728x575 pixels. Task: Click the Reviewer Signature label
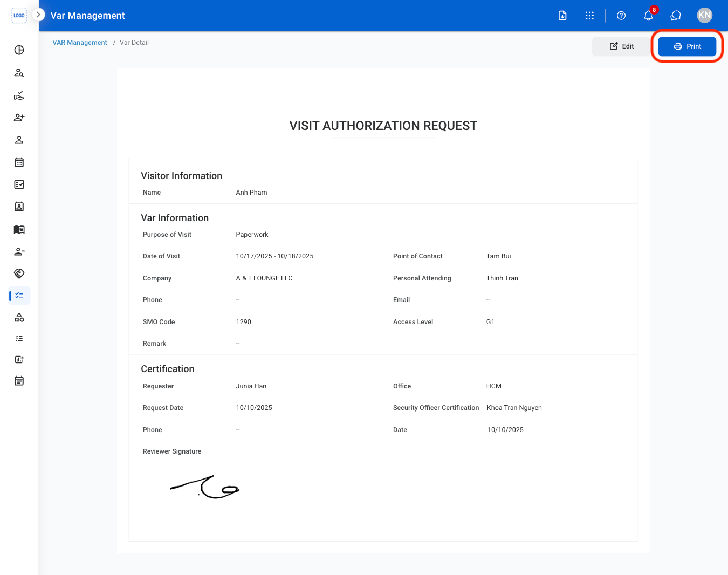tap(172, 451)
